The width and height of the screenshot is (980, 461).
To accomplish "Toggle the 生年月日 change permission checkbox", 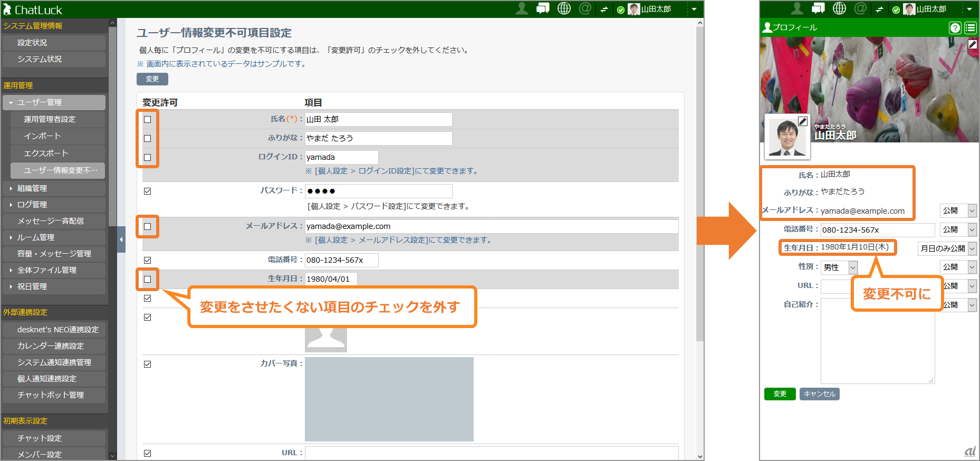I will [x=148, y=280].
